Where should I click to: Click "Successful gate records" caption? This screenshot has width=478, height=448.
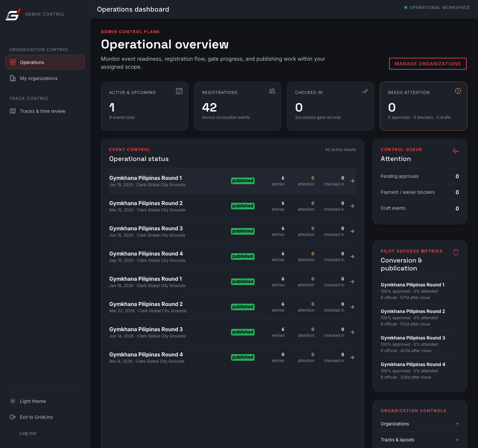[x=318, y=117]
